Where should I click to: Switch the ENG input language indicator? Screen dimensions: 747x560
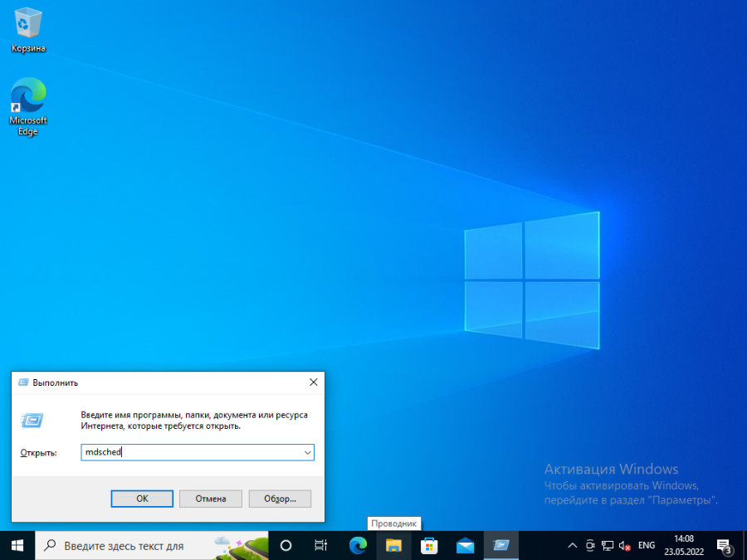pos(647,546)
